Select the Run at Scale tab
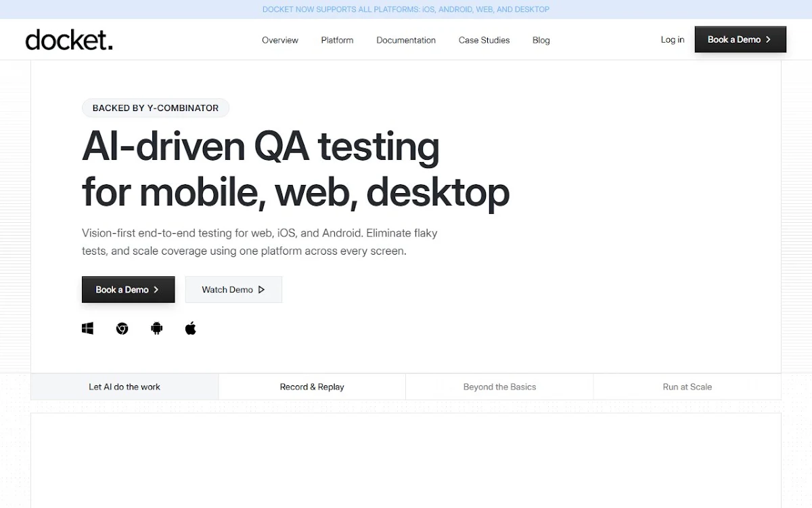Image resolution: width=812 pixels, height=508 pixels. 687,387
